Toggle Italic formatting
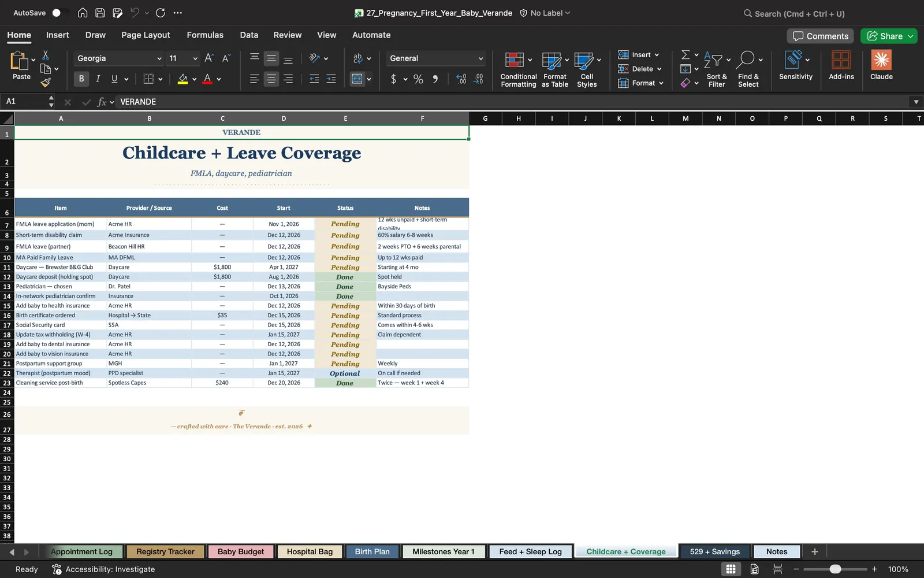The width and height of the screenshot is (924, 578). coord(98,79)
